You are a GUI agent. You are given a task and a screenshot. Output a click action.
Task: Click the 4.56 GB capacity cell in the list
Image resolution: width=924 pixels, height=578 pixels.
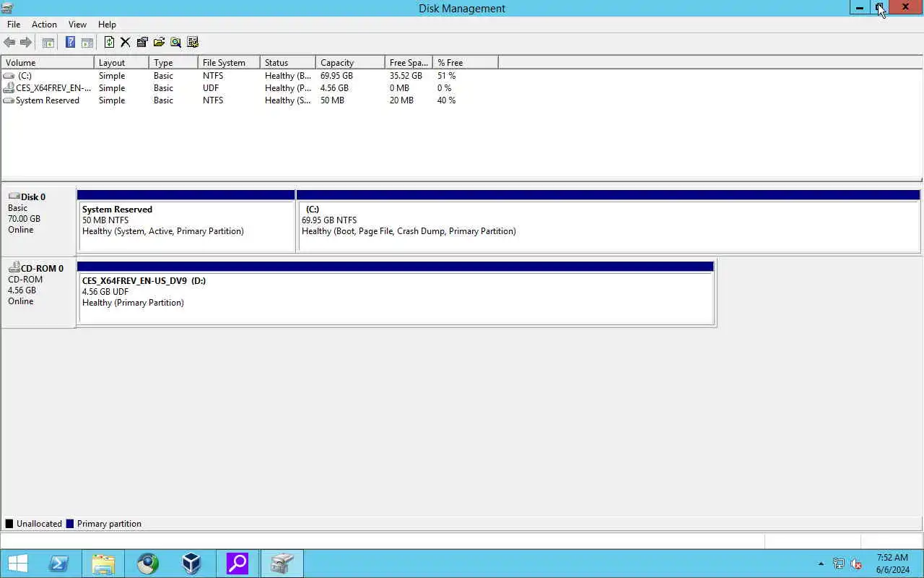pos(334,88)
